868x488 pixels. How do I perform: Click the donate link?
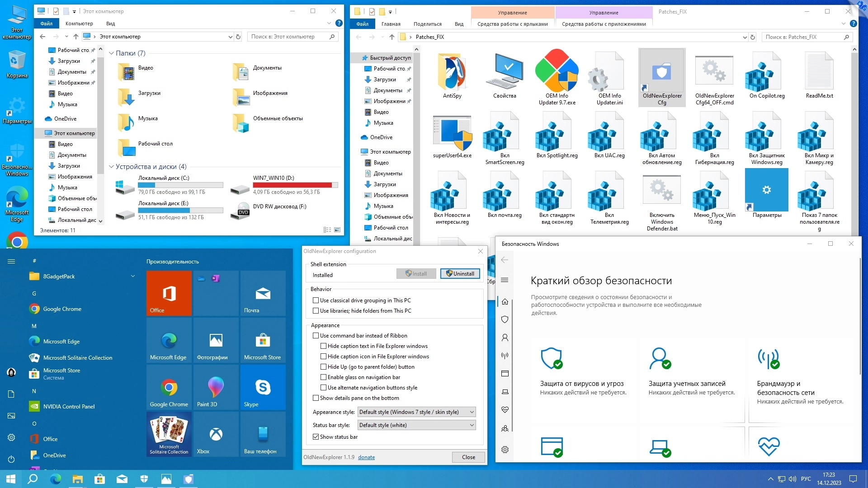pos(366,457)
